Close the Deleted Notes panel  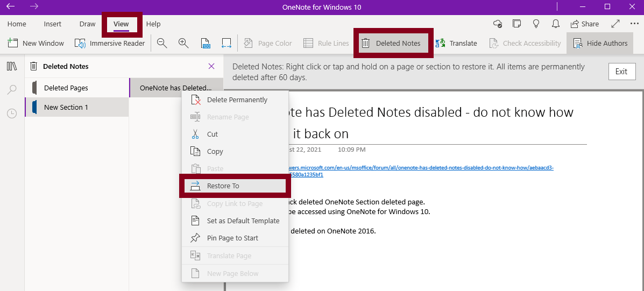tap(211, 66)
